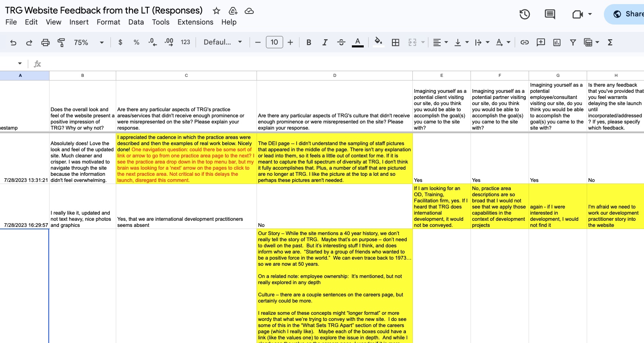644x343 pixels.
Task: Open horizontal align options
Action: 440,42
